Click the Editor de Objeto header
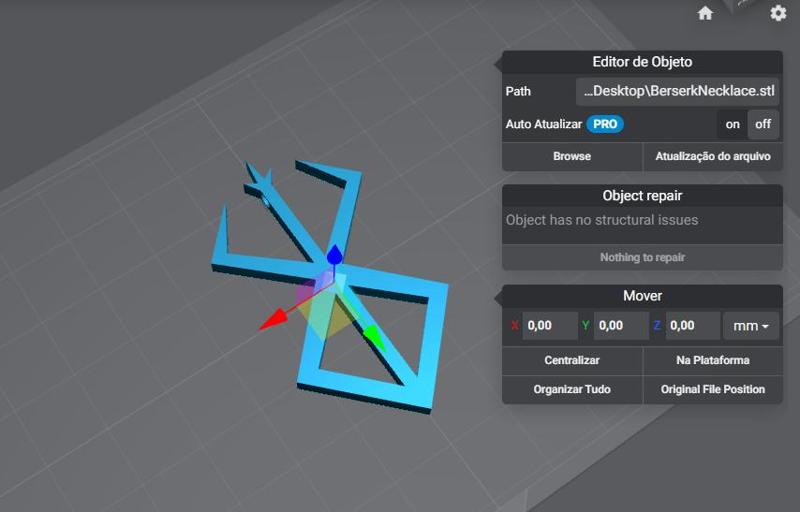This screenshot has width=800, height=512. click(642, 62)
